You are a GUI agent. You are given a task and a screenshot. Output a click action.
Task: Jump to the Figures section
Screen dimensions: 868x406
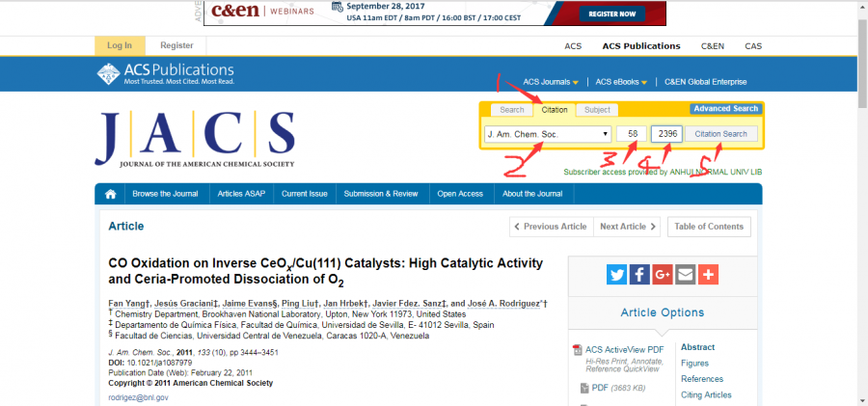694,364
